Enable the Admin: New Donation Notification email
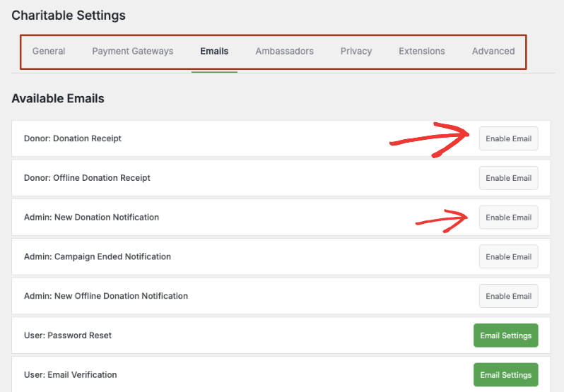564x392 pixels. 509,218
